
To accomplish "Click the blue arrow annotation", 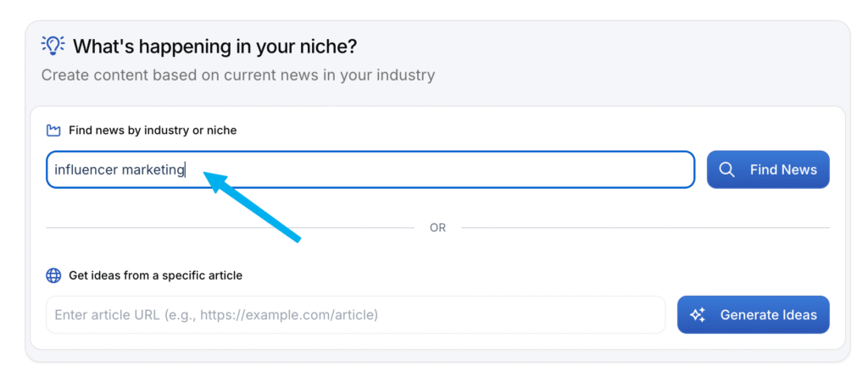I will point(253,207).
